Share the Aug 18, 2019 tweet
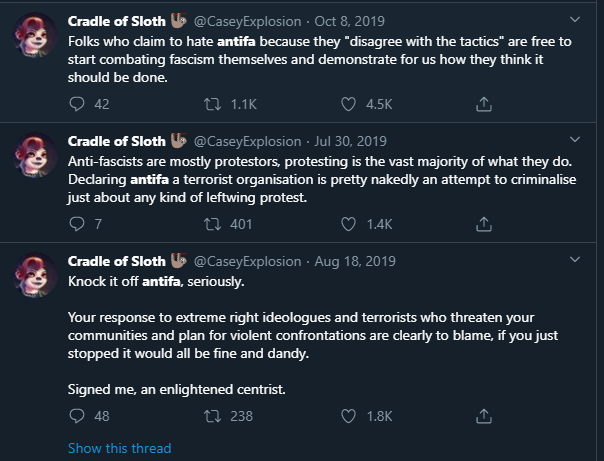Viewport: 604px width, 461px height. click(483, 415)
